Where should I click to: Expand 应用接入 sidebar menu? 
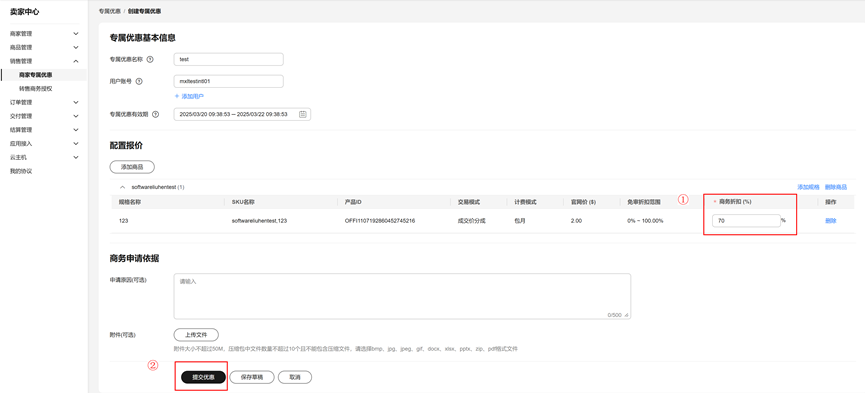(76, 144)
